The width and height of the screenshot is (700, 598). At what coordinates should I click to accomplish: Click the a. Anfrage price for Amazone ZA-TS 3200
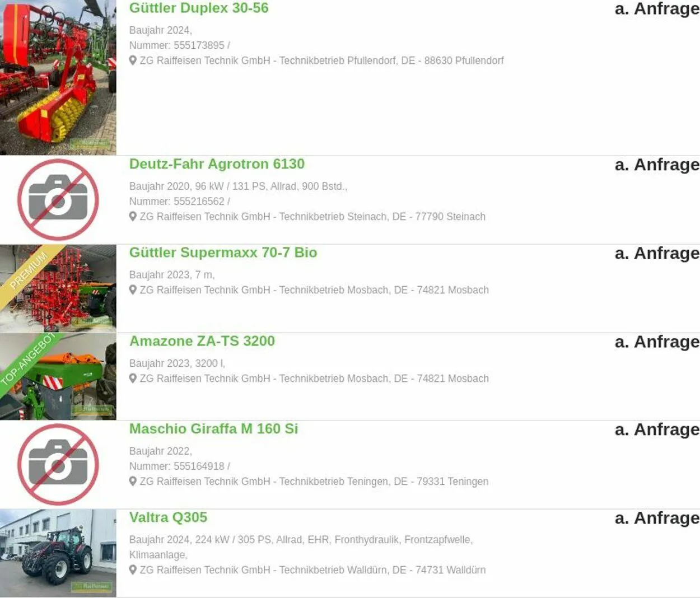(657, 342)
